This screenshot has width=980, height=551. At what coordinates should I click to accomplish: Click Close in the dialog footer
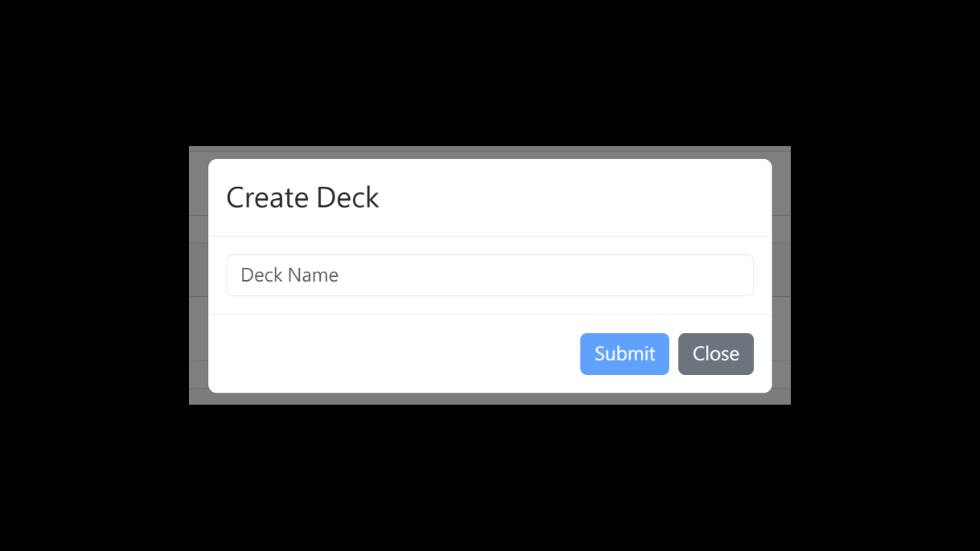(715, 354)
